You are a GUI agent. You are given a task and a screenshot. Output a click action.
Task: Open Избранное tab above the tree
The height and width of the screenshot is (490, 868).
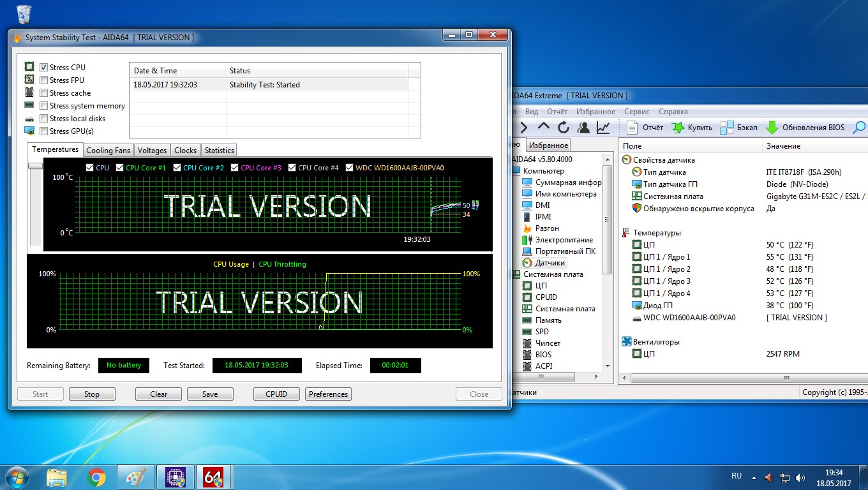coord(548,145)
